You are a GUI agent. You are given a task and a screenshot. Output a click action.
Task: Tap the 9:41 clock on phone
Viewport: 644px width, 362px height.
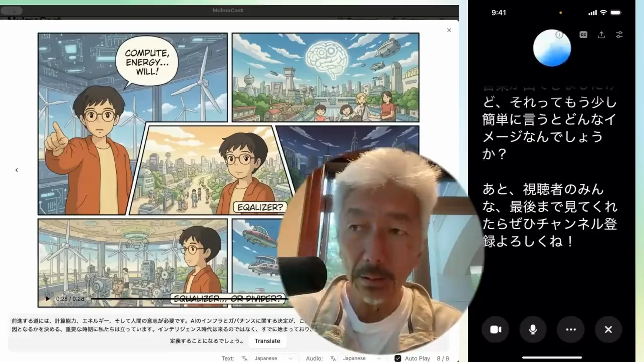click(499, 13)
